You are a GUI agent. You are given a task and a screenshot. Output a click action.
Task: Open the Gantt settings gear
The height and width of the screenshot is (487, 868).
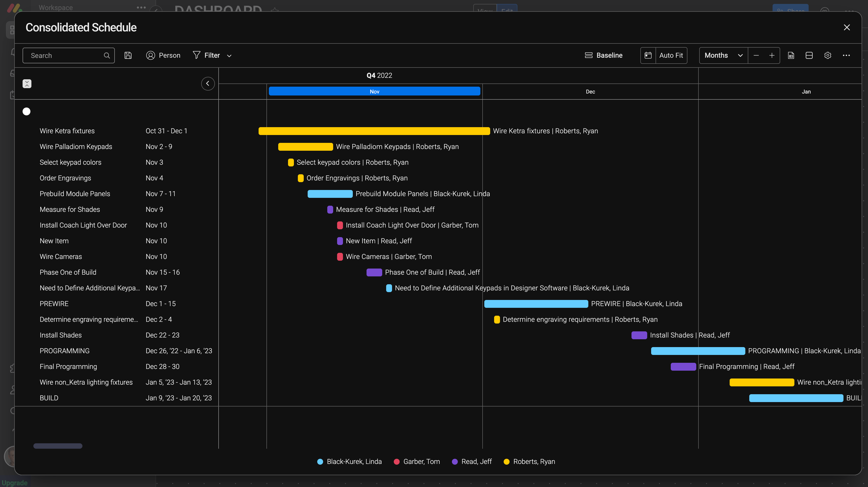[828, 55]
